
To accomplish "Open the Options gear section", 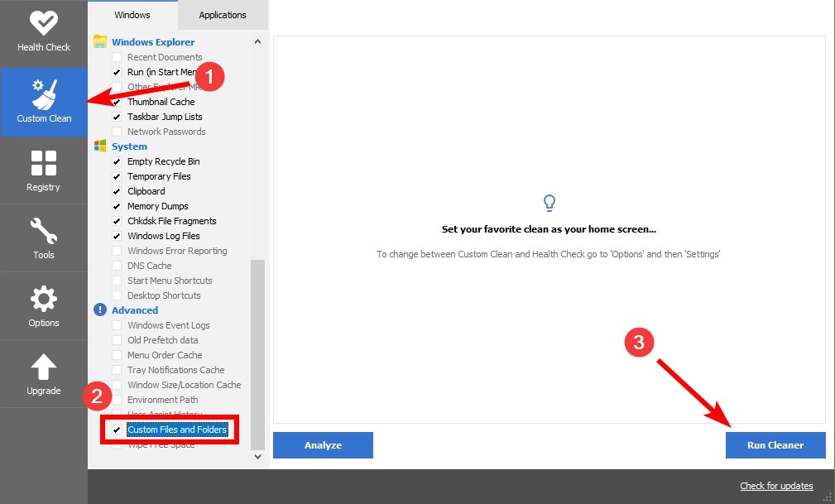I will tap(44, 306).
